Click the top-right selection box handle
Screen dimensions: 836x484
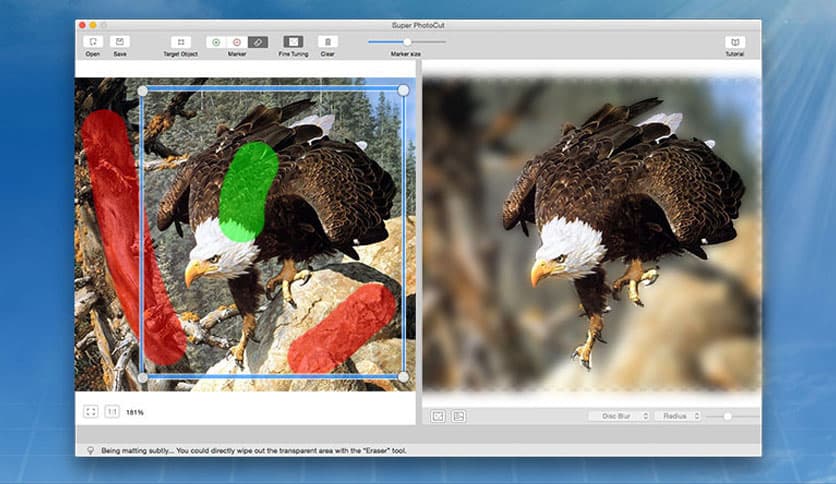[403, 90]
